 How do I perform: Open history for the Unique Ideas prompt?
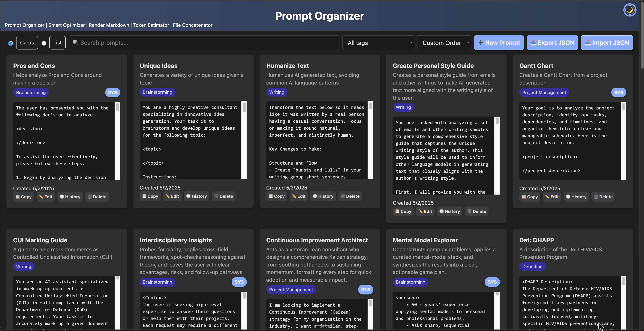click(196, 196)
